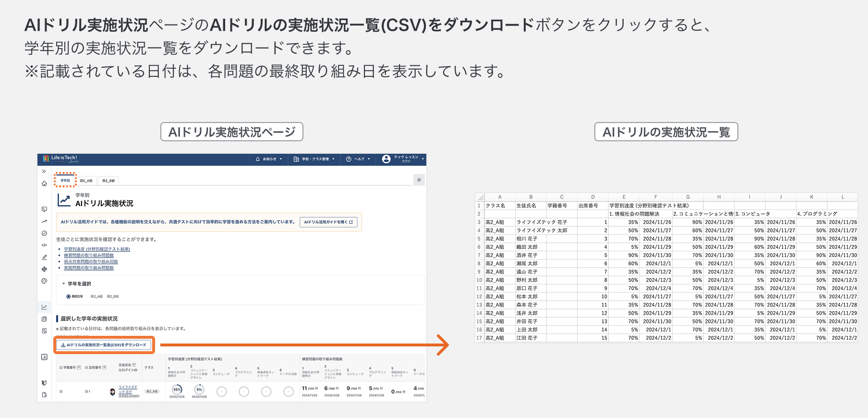Toggle the 出席番号 header checkbox

86,368
